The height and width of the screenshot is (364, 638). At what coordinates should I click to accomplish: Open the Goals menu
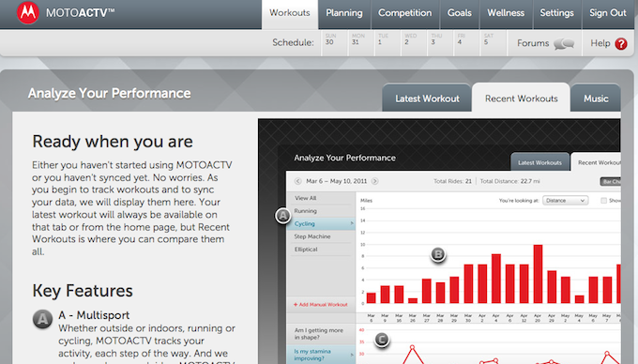click(x=460, y=13)
